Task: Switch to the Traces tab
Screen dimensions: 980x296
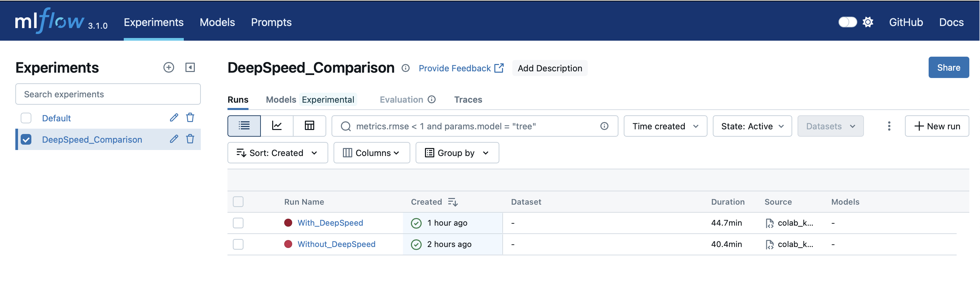Action: click(x=468, y=100)
